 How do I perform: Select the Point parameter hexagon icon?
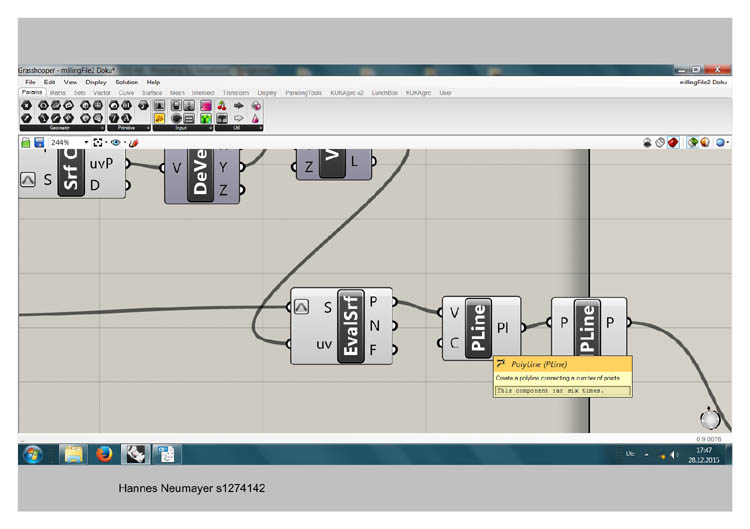(x=27, y=105)
